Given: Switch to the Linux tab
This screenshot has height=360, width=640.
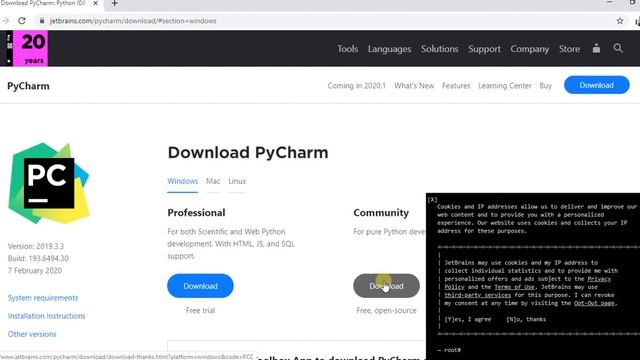Looking at the screenshot, I should pyautogui.click(x=237, y=181).
